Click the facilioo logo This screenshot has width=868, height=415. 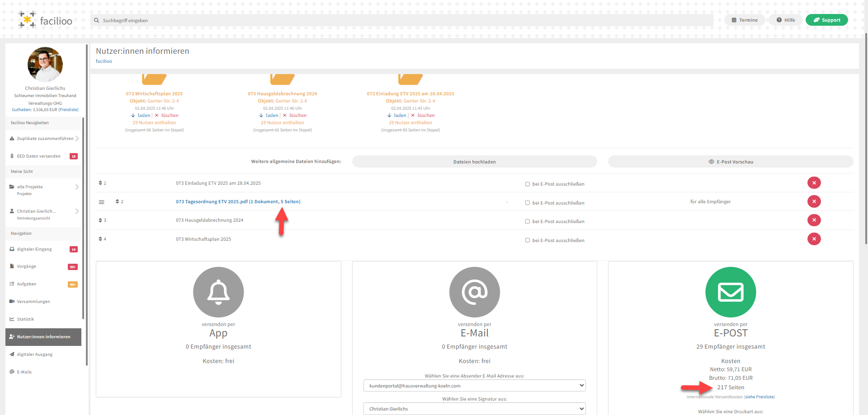pos(45,20)
